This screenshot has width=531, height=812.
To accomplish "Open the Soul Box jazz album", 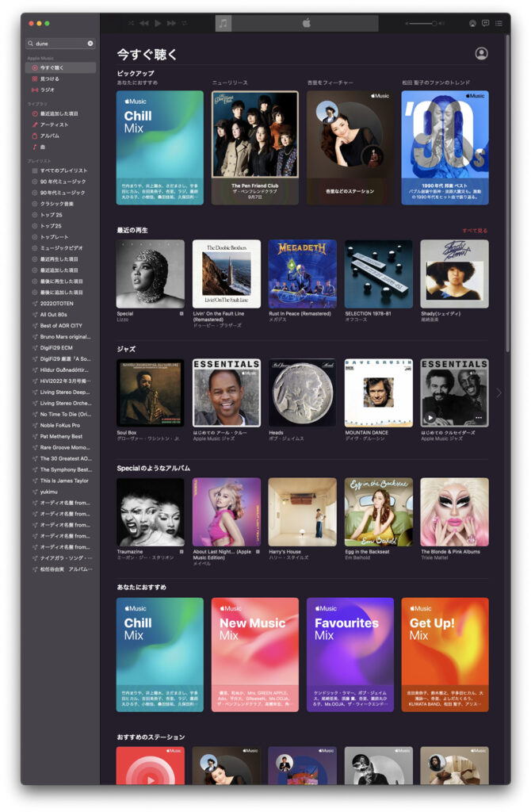I will click(150, 393).
